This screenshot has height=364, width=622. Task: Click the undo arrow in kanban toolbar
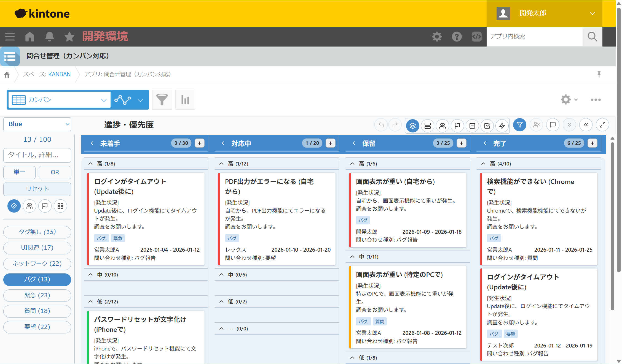(381, 125)
